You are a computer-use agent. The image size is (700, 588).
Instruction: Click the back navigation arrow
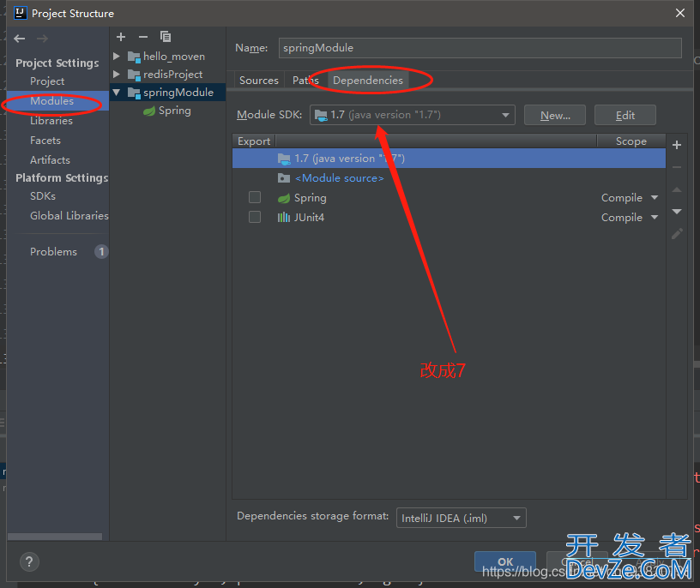[x=19, y=39]
